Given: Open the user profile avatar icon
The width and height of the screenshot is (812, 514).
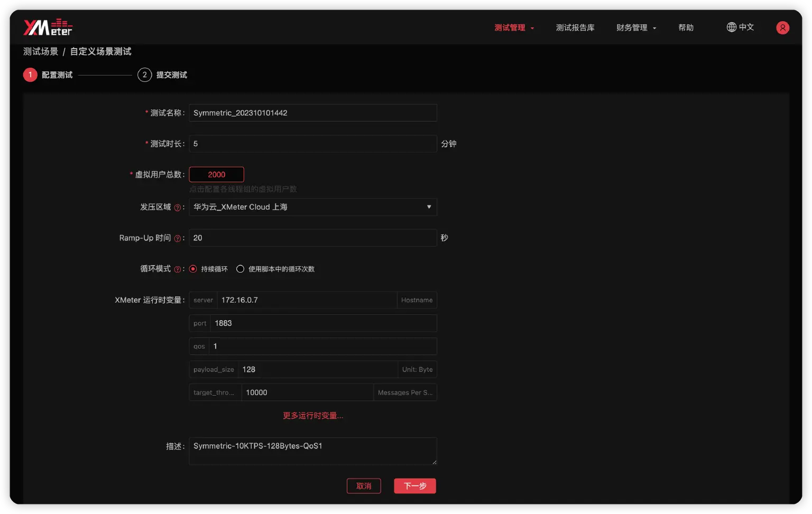Looking at the screenshot, I should click(x=782, y=27).
